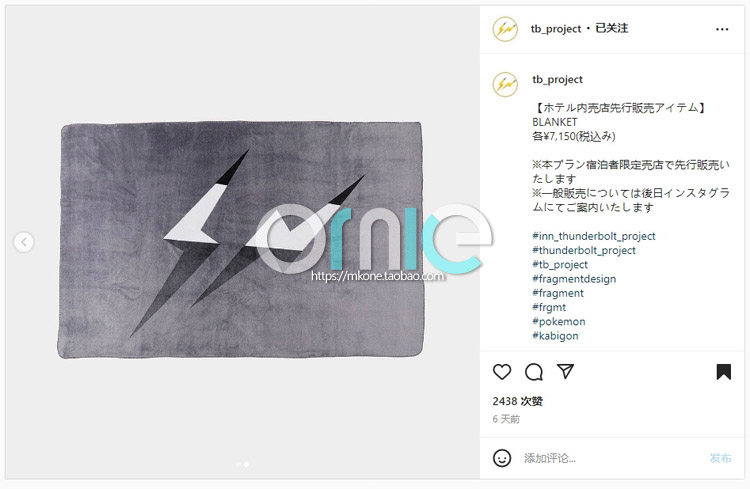750x489 pixels.
Task: Click tb_project avatar in post header
Action: coord(505,29)
